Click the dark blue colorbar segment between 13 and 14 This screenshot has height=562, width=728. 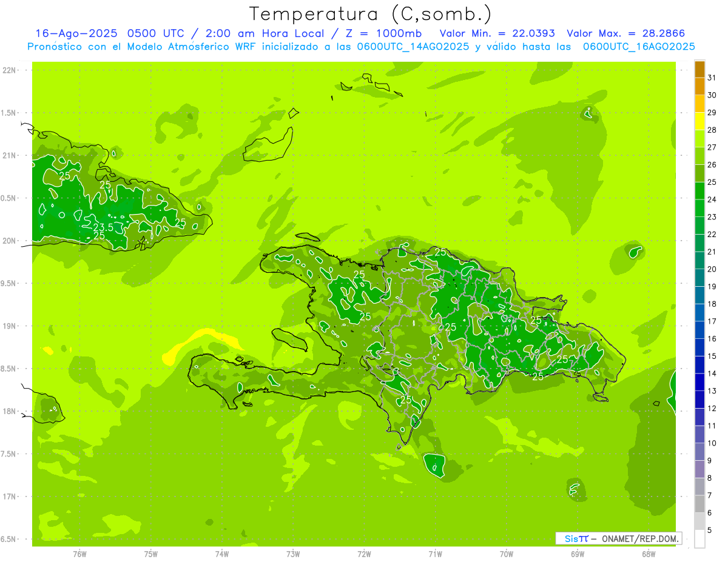coord(700,383)
